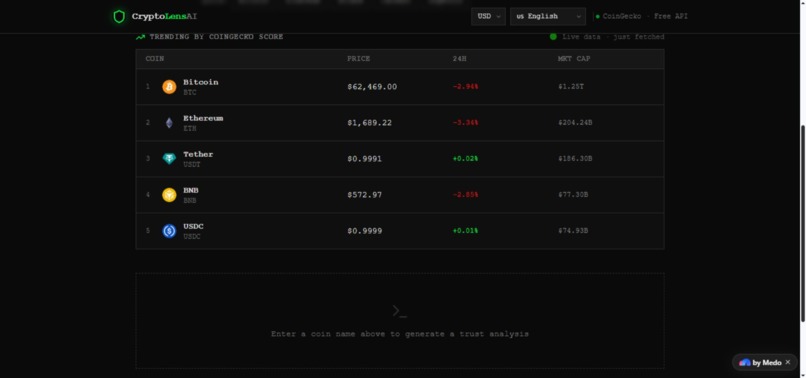Dismiss the by Medo badge with its X
This screenshot has height=378, width=806.
point(788,363)
